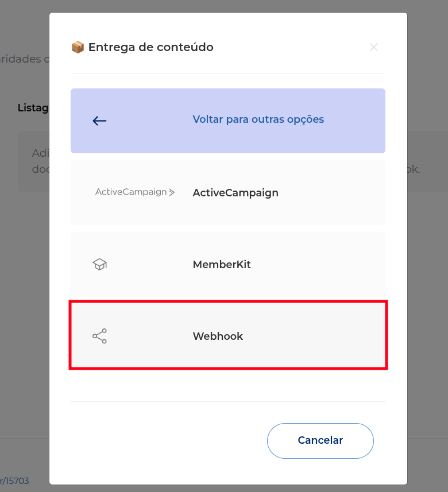
Task: Close the Entrega de conteúdo dialog
Action: (x=373, y=47)
